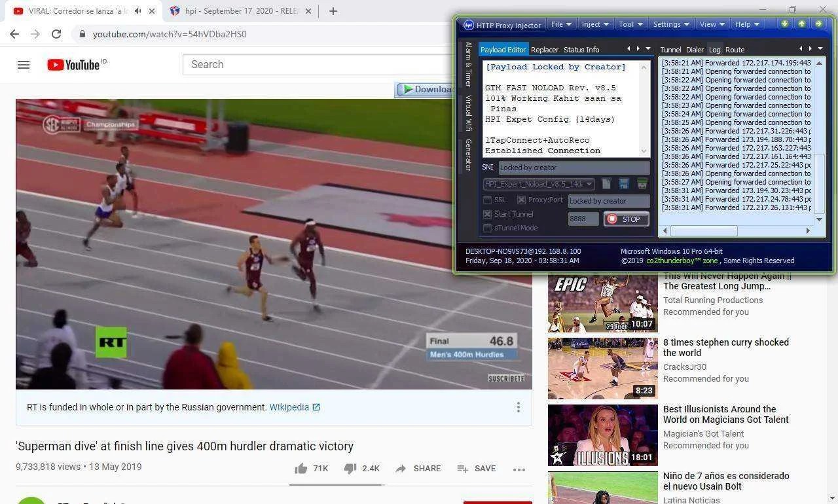Open RT funding notice options menu

pyautogui.click(x=518, y=407)
